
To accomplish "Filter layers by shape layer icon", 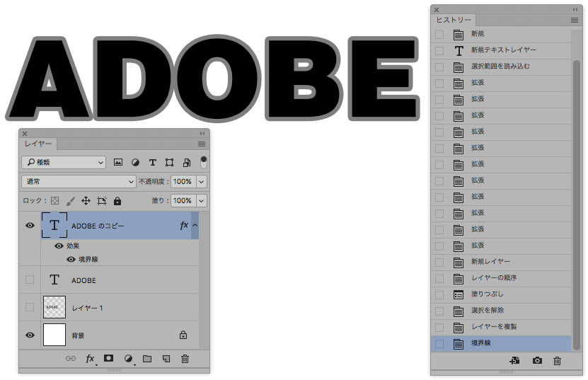I will 170,163.
